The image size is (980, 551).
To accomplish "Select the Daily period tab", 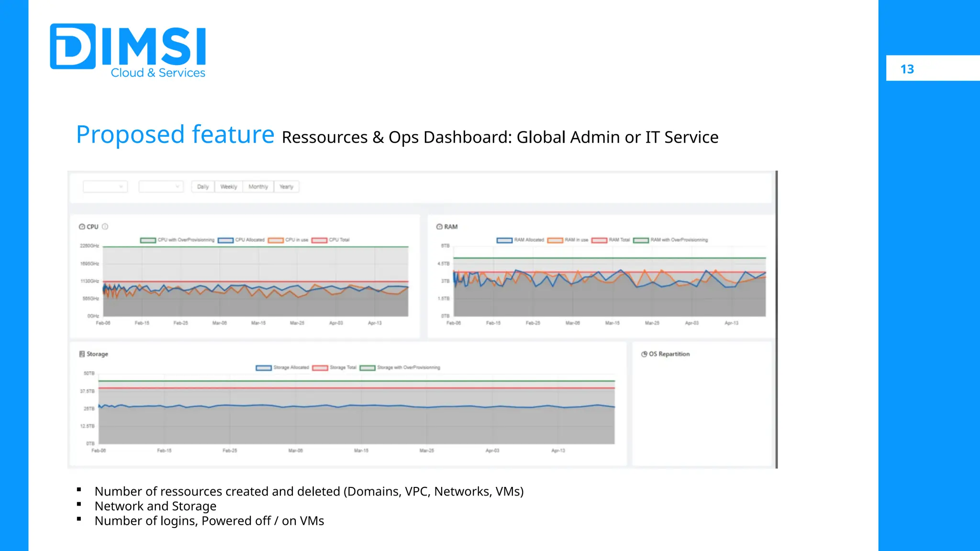I will point(203,187).
